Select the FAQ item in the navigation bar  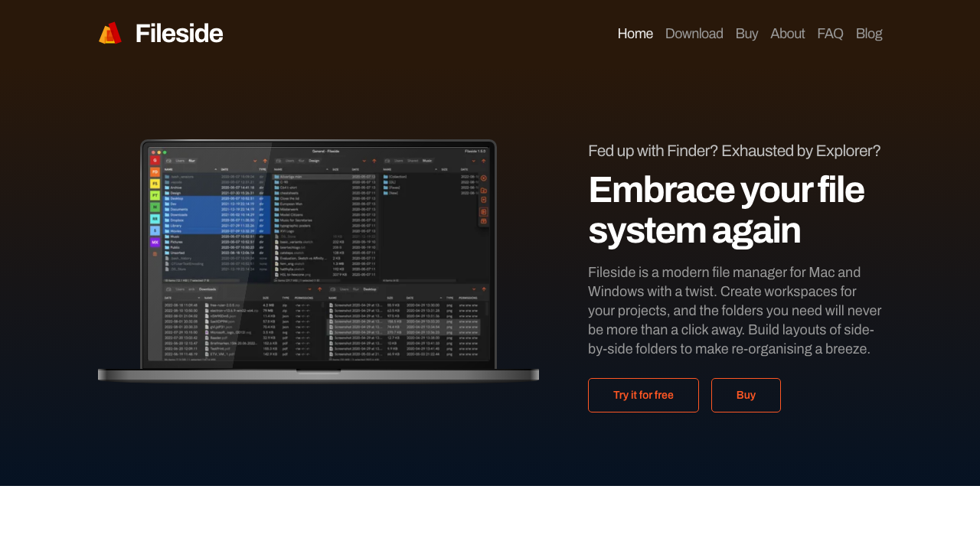pos(830,33)
